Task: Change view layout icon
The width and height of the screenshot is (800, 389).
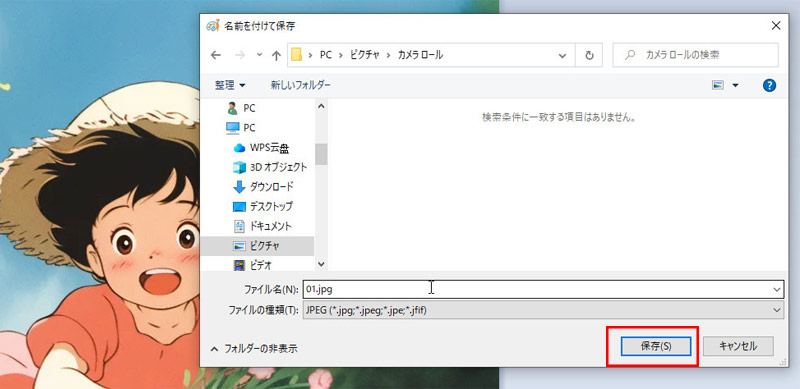Action: point(718,86)
